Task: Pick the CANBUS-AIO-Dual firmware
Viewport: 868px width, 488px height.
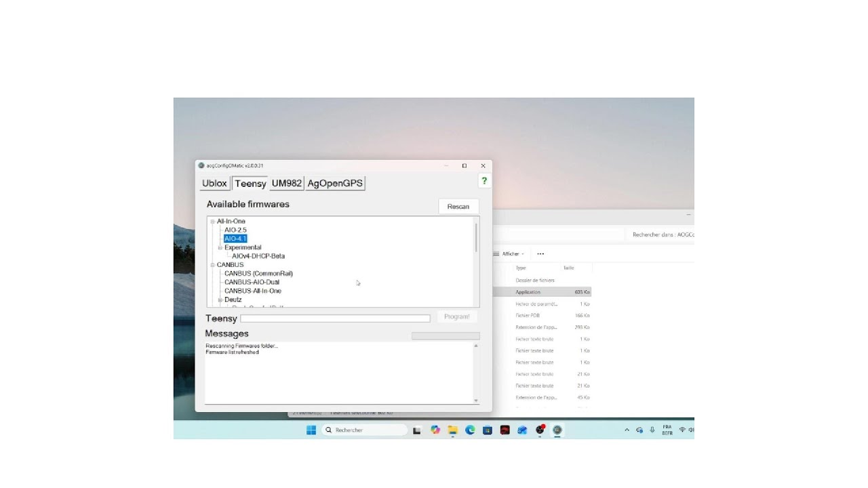Action: coord(252,282)
